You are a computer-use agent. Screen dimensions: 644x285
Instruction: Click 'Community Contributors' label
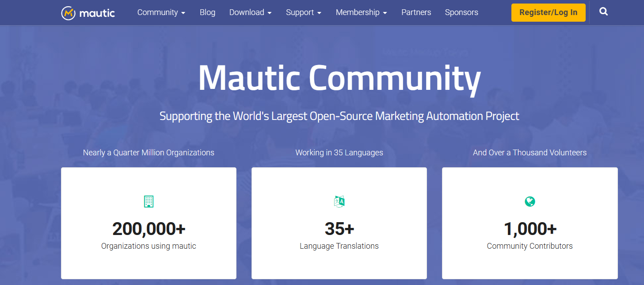[530, 246]
